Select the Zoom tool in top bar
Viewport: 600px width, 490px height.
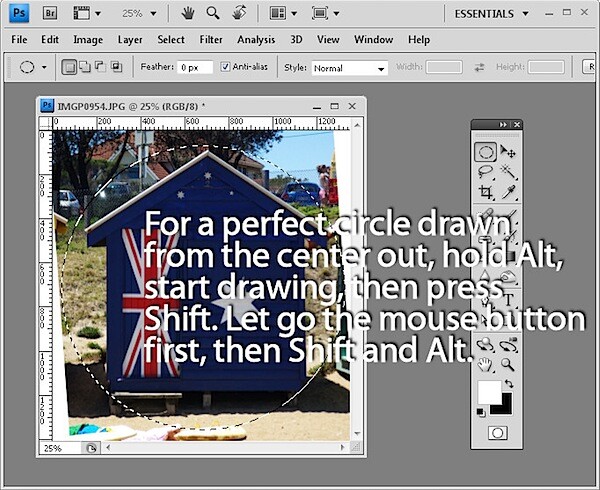coord(213,13)
